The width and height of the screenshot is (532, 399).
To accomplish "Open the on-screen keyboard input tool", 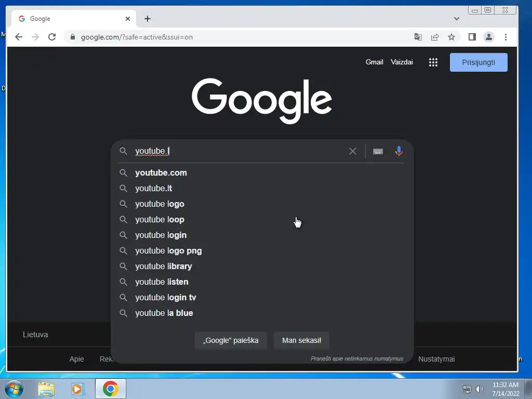I will coord(378,151).
